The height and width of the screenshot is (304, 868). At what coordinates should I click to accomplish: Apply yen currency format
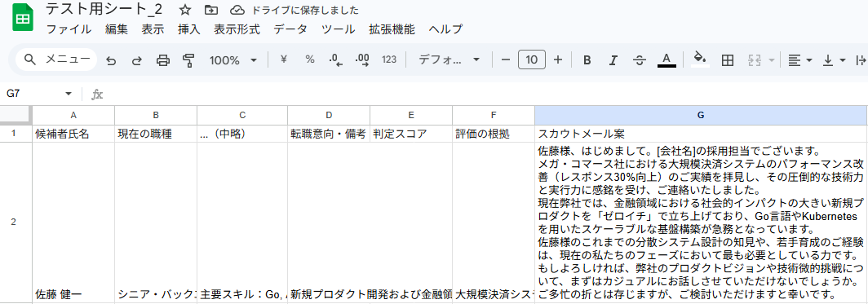click(283, 59)
